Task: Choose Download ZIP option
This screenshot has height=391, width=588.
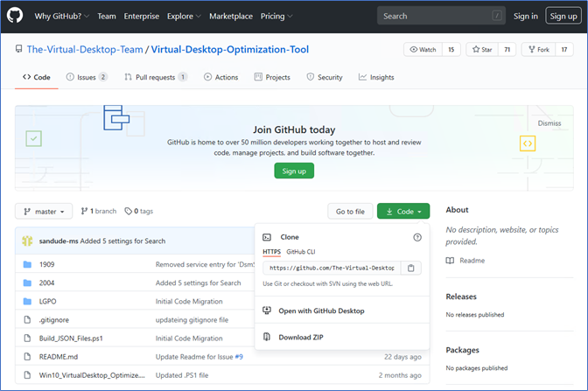Action: [x=341, y=337]
